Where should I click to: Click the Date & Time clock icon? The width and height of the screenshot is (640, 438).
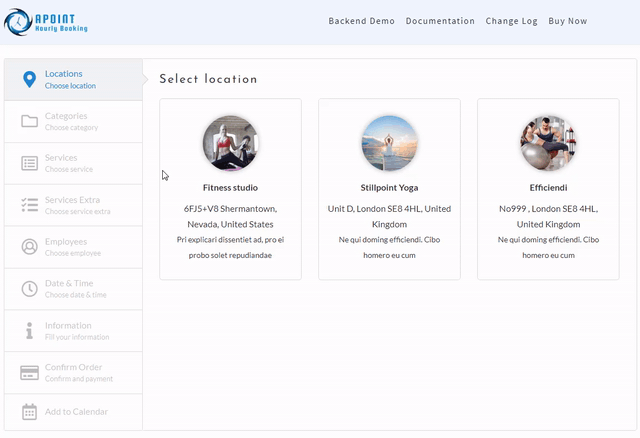(29, 289)
